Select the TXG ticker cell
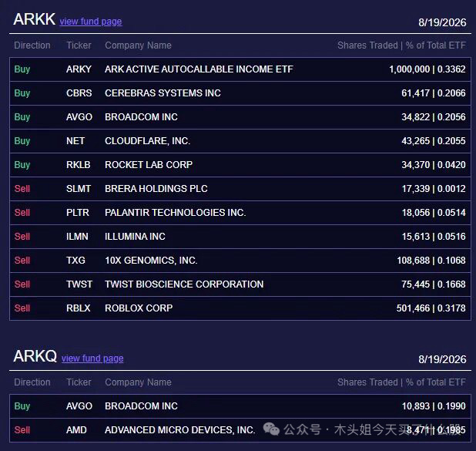 coord(75,261)
